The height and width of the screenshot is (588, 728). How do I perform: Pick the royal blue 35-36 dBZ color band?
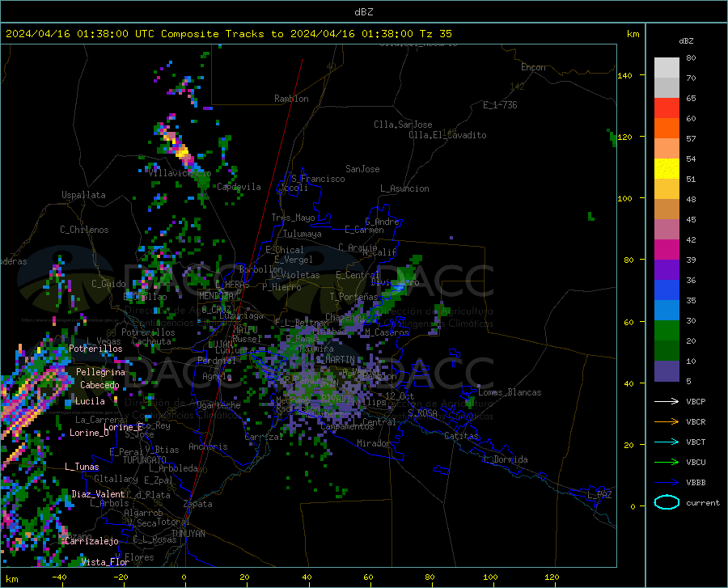(667, 290)
